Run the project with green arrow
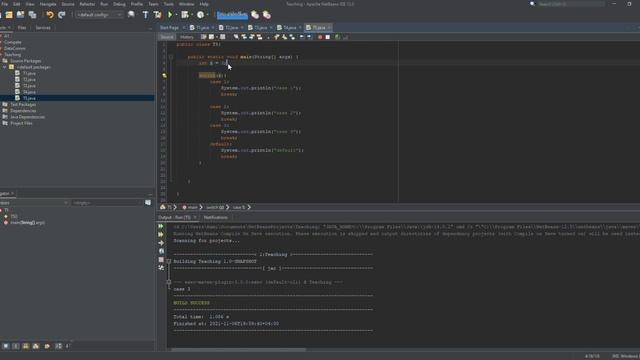 (x=171, y=15)
